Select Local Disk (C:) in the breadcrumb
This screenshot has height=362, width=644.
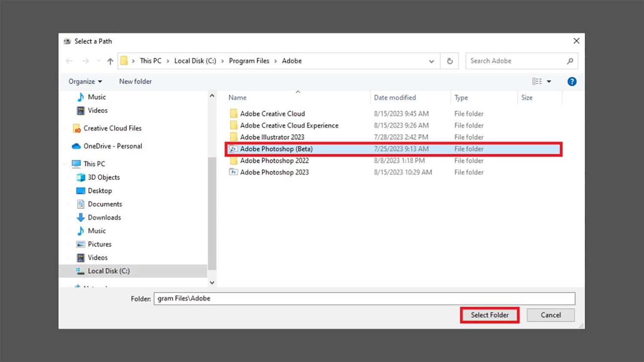(195, 61)
